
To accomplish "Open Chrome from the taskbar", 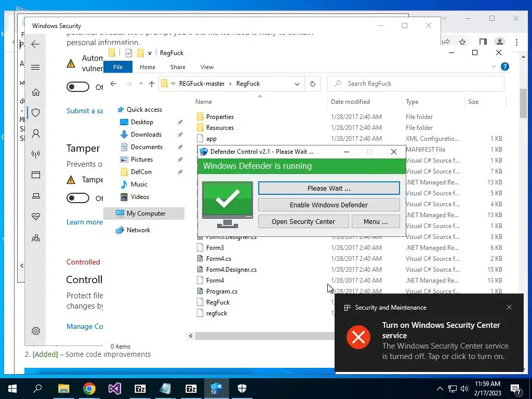I will [x=89, y=389].
